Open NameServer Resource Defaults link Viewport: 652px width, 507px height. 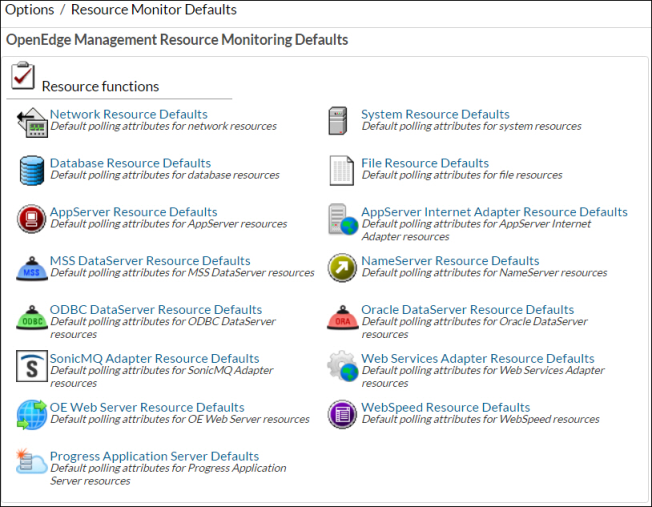450,261
